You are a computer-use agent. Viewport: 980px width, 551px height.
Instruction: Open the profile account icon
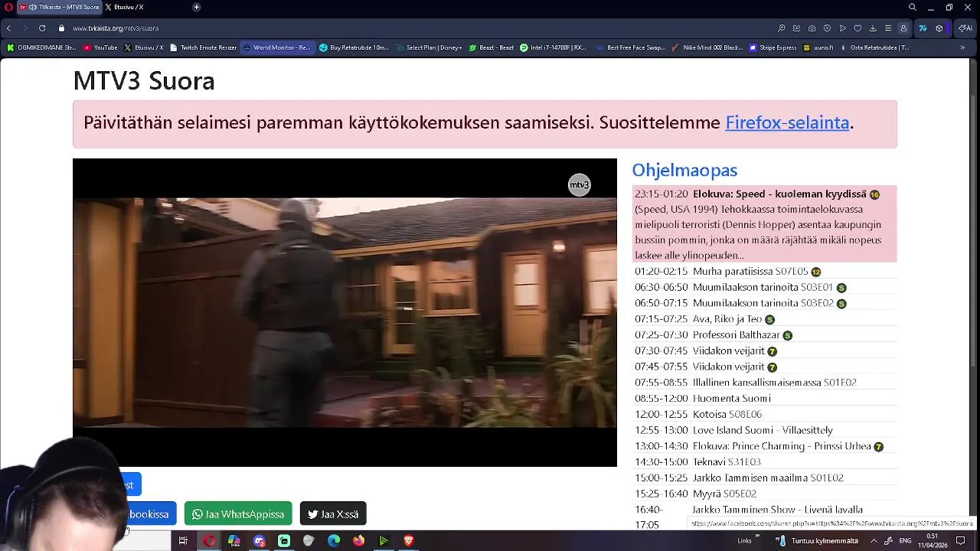point(903,28)
